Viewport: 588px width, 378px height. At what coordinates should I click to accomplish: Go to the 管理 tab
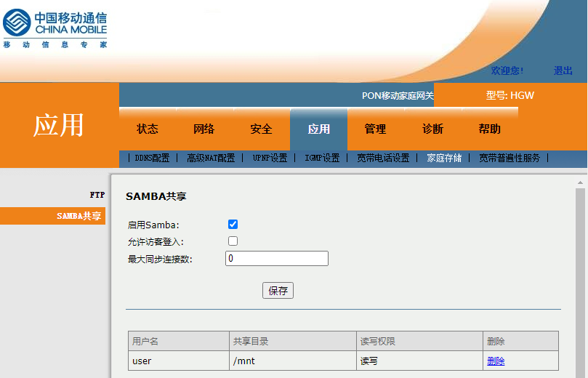tap(375, 129)
